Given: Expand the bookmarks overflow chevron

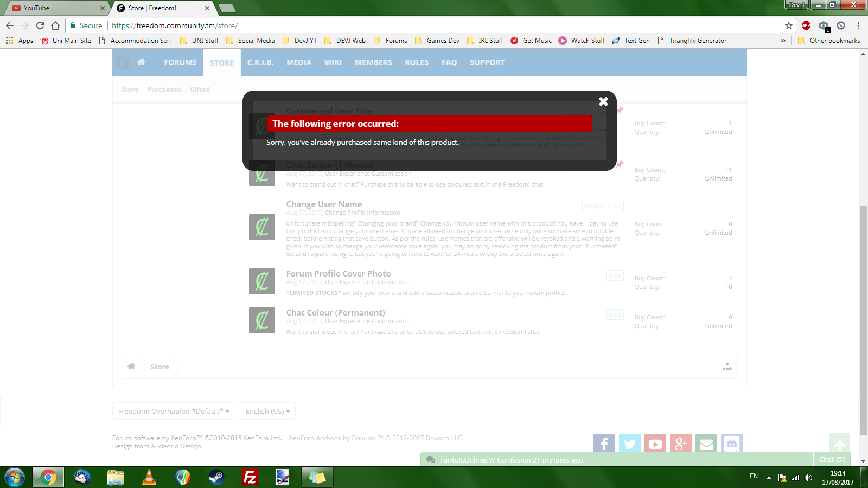Looking at the screenshot, I should pos(783,41).
